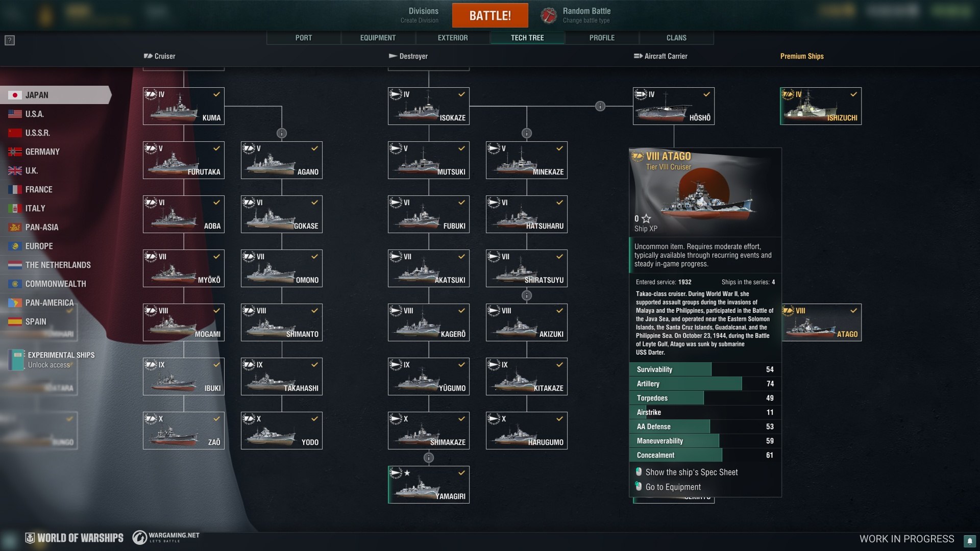Select tier X cruiser Yodo
Image resolution: width=980 pixels, height=551 pixels.
pos(282,431)
